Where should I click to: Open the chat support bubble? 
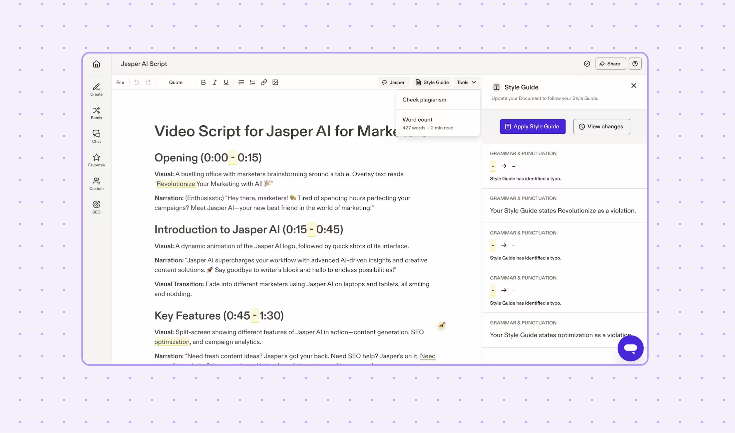click(x=630, y=348)
